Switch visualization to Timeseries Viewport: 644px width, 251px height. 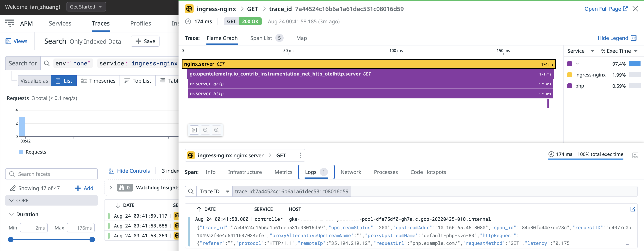[x=98, y=81]
